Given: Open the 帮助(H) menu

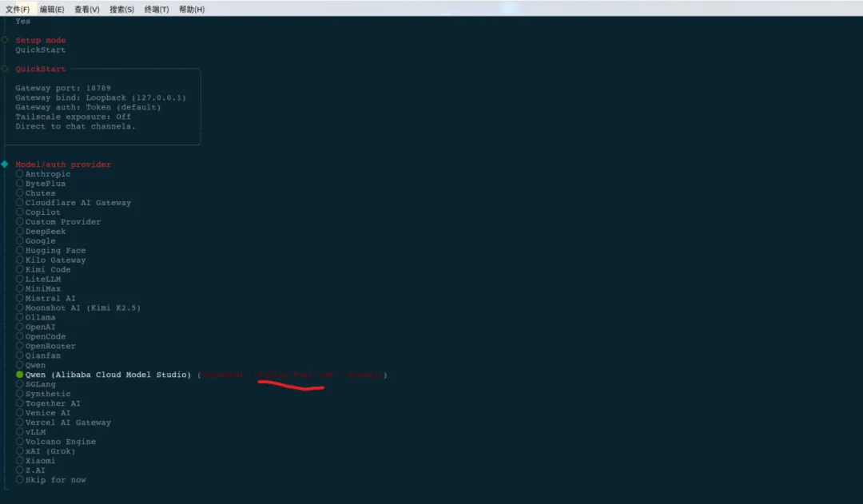Looking at the screenshot, I should point(192,10).
